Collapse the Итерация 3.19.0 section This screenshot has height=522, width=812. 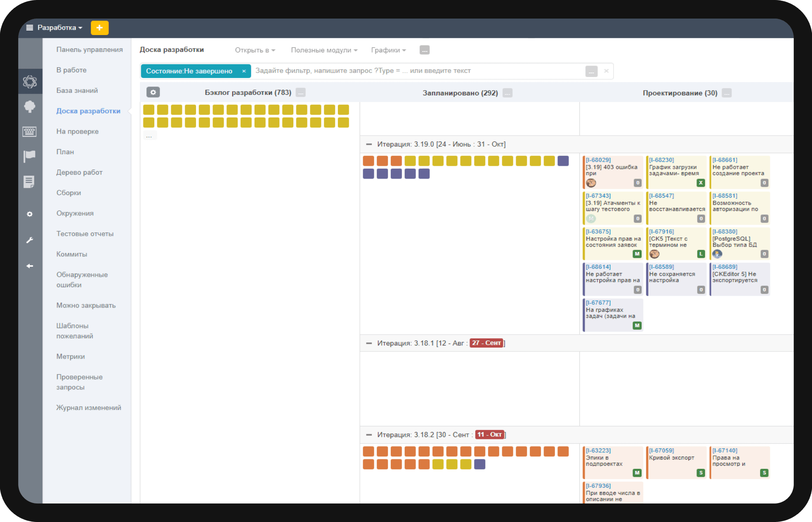[x=369, y=144]
